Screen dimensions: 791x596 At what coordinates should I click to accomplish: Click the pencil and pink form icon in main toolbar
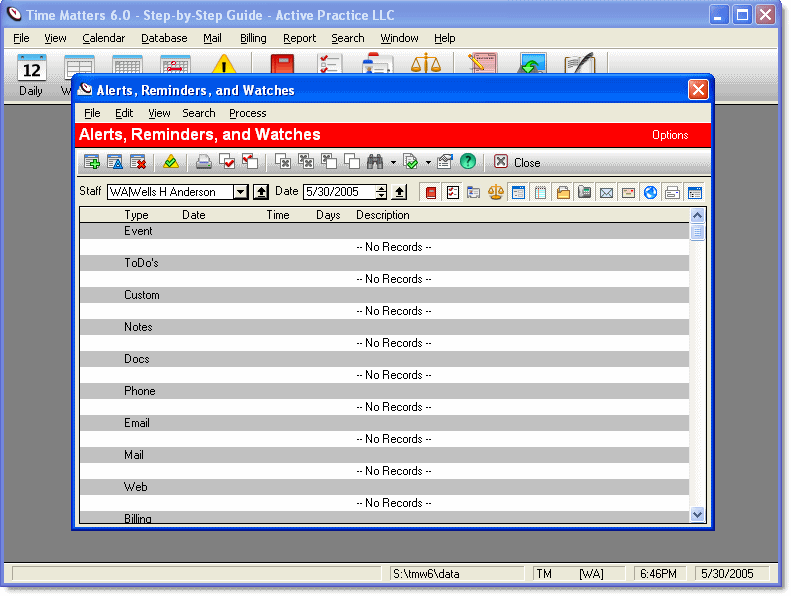tap(483, 64)
